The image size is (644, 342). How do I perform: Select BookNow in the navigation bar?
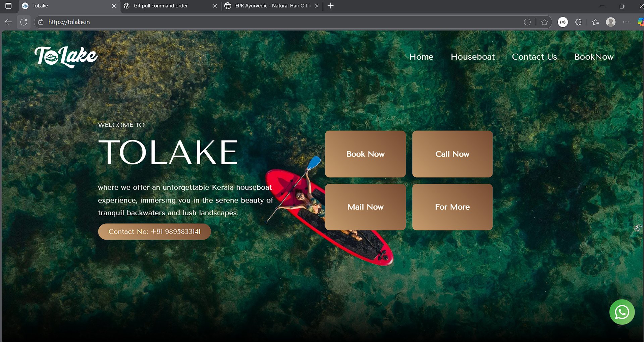594,57
